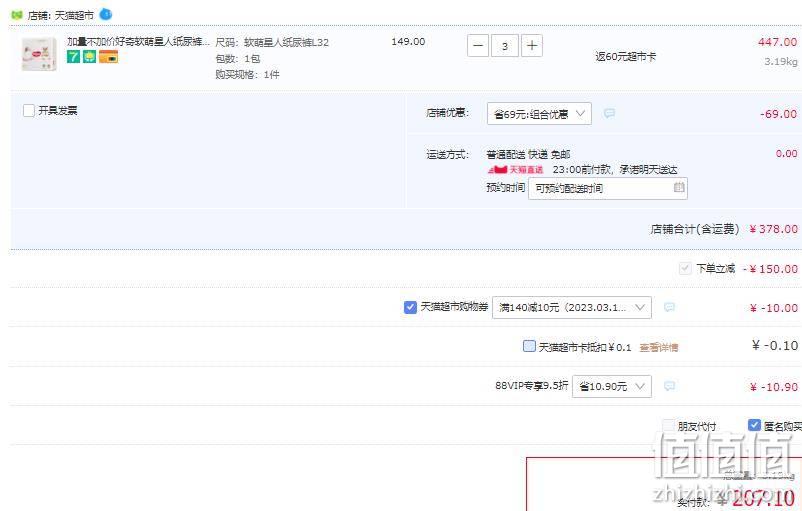Image resolution: width=802 pixels, height=511 pixels.
Task: Tick the 开具发票 invoice checkbox
Action: pyautogui.click(x=29, y=110)
